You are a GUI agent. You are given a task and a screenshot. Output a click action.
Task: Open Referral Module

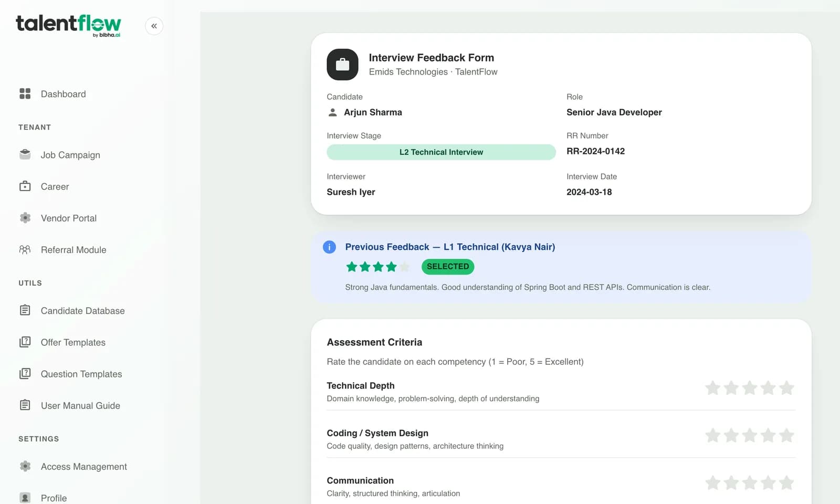pos(73,250)
